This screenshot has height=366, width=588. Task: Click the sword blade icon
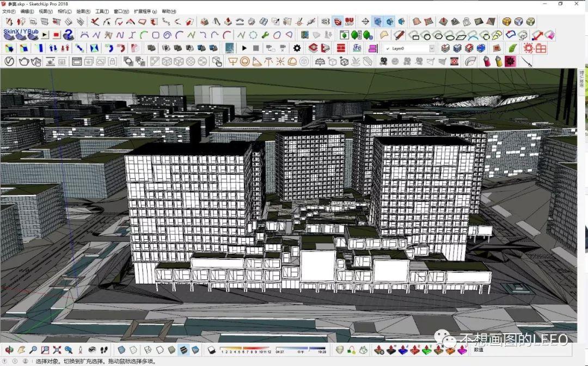coord(527,62)
